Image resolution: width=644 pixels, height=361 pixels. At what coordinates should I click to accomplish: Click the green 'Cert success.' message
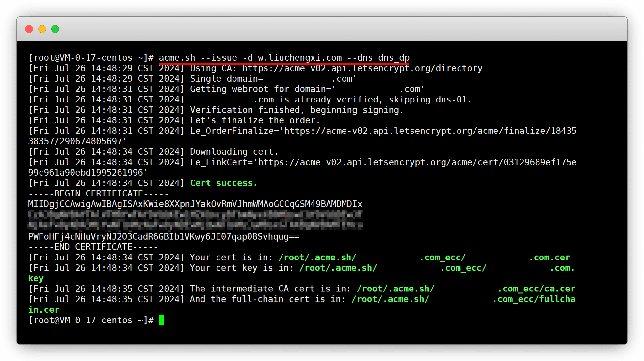224,183
